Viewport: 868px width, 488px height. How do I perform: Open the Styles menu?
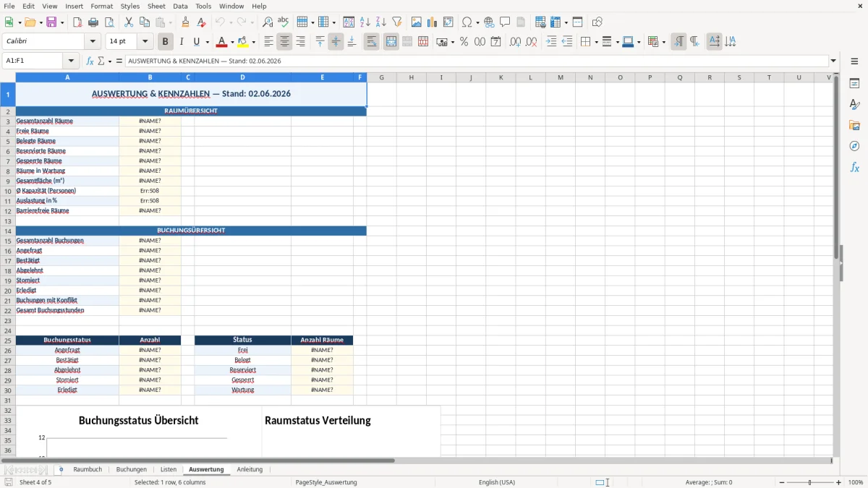pyautogui.click(x=130, y=6)
